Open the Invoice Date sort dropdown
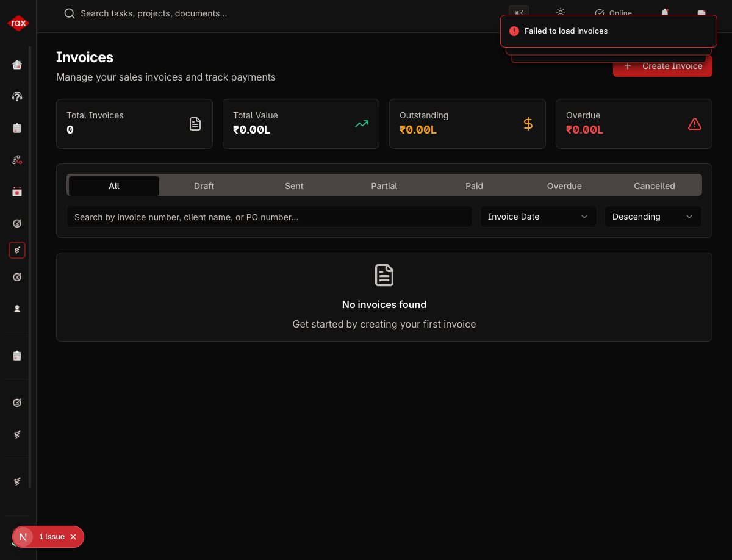The width and height of the screenshot is (732, 560). coord(537,217)
